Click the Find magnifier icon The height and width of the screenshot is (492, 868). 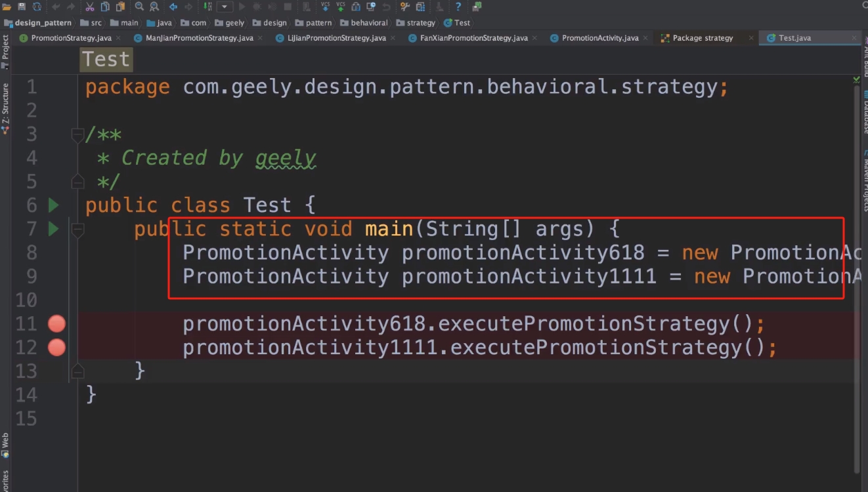[139, 7]
